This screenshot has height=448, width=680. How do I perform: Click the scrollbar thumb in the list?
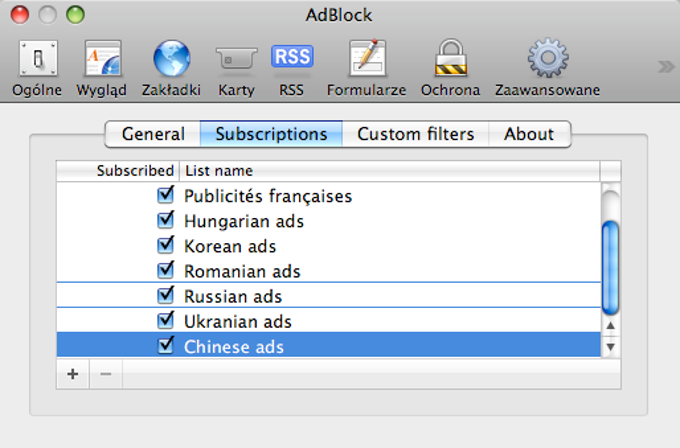611,268
